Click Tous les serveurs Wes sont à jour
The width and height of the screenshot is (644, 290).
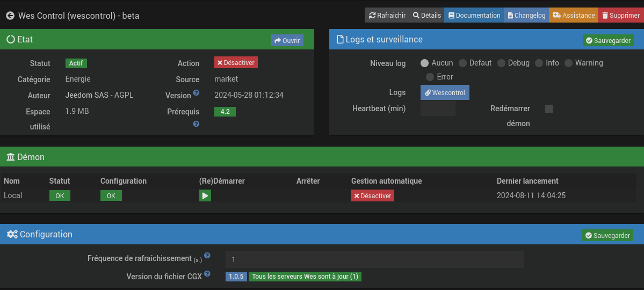coord(305,277)
